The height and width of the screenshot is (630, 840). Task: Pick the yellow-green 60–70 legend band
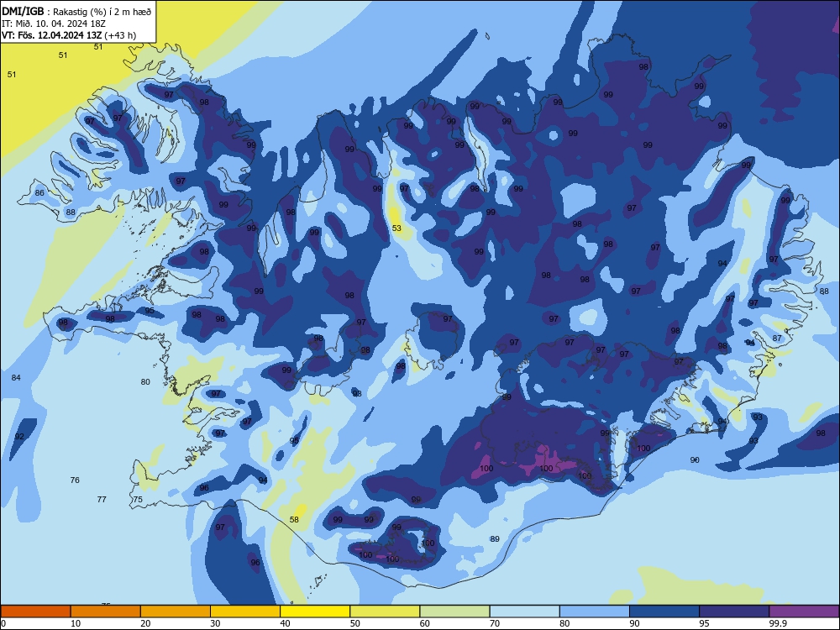(454, 612)
